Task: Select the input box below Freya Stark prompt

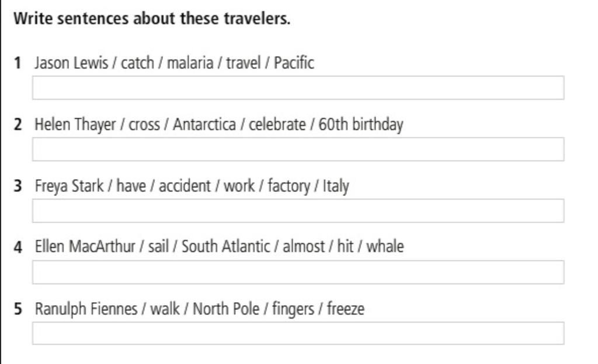Action: pyautogui.click(x=298, y=211)
